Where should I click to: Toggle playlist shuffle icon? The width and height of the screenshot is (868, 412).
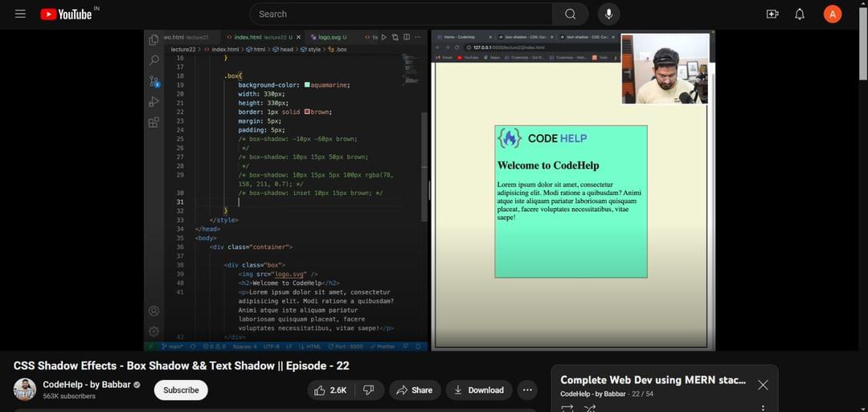click(590, 409)
